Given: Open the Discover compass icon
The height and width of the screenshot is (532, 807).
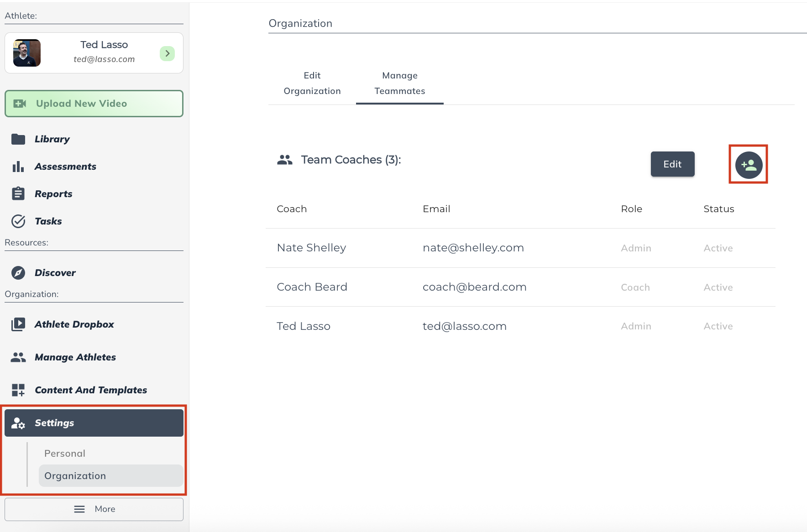Looking at the screenshot, I should [x=18, y=273].
